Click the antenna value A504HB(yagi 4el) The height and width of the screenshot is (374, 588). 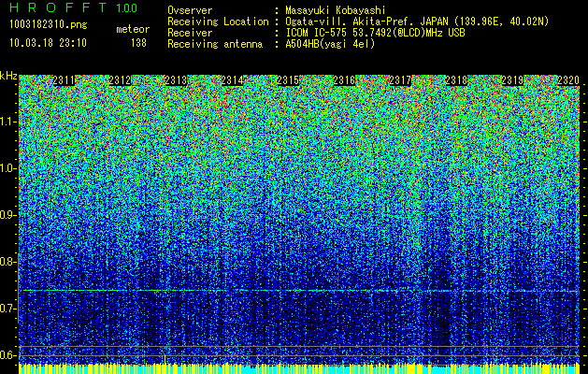tap(330, 44)
